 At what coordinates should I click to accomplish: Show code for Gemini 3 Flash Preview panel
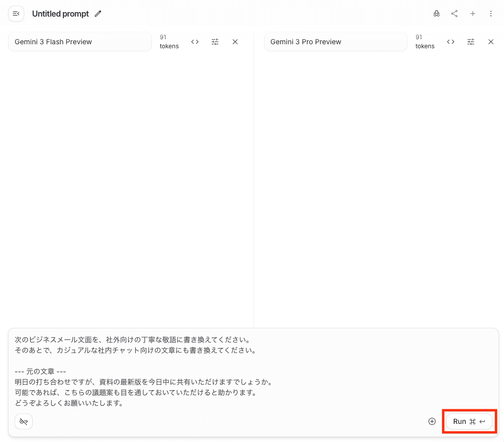click(x=195, y=42)
